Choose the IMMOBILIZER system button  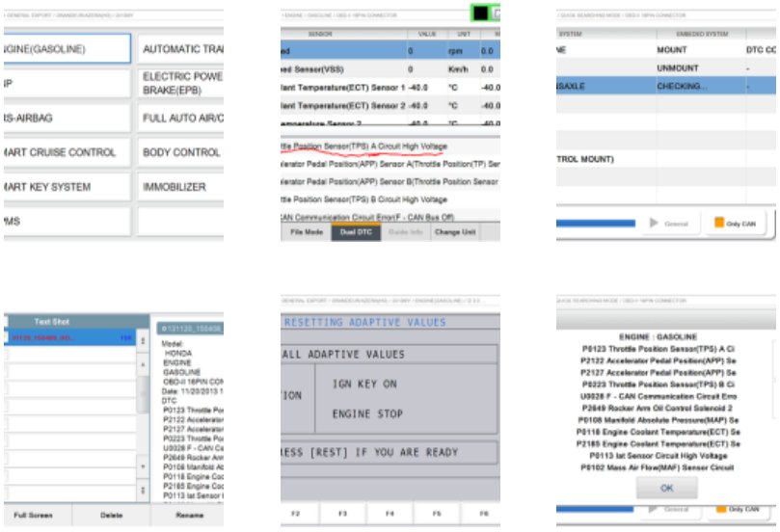(x=180, y=187)
